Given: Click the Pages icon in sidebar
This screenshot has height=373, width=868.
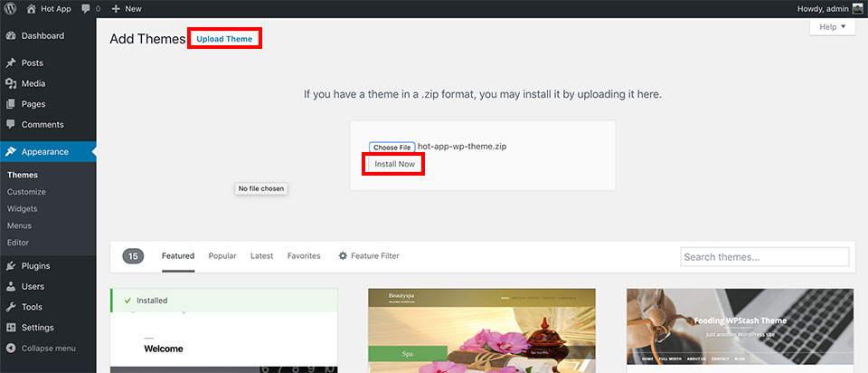Looking at the screenshot, I should coord(11,104).
